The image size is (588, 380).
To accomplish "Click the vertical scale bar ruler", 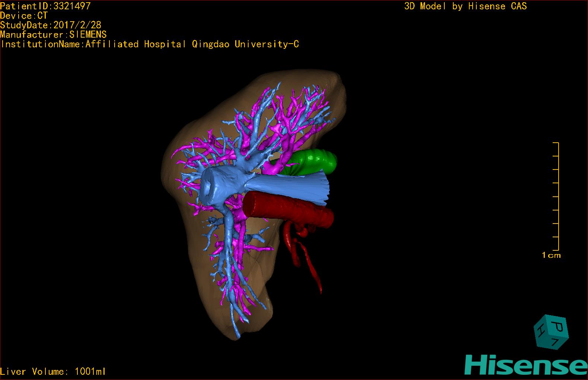I will pyautogui.click(x=556, y=196).
